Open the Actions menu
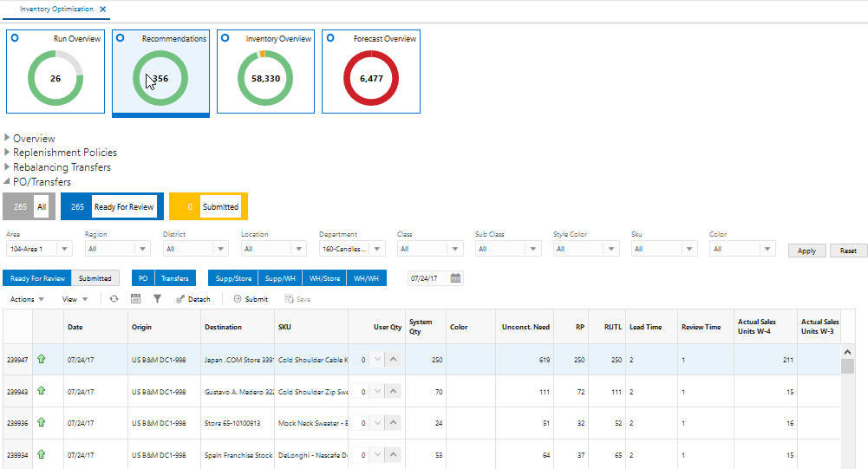The width and height of the screenshot is (868, 469). pyautogui.click(x=27, y=299)
